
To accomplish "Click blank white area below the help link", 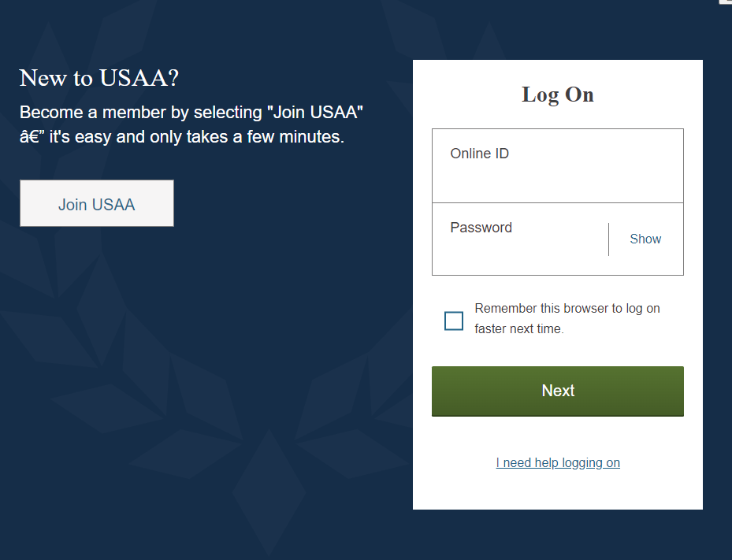I will pyautogui.click(x=558, y=492).
